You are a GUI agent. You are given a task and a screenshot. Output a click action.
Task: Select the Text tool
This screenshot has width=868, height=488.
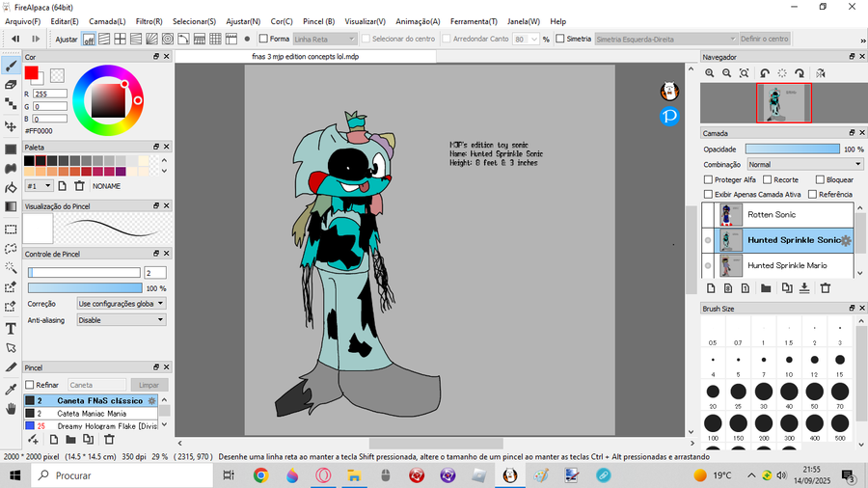[11, 329]
